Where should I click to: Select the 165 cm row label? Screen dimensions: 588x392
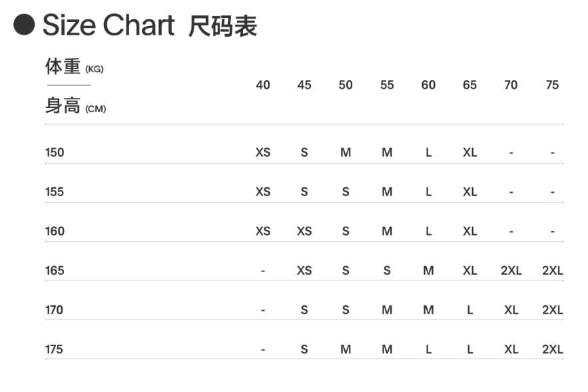coord(55,271)
